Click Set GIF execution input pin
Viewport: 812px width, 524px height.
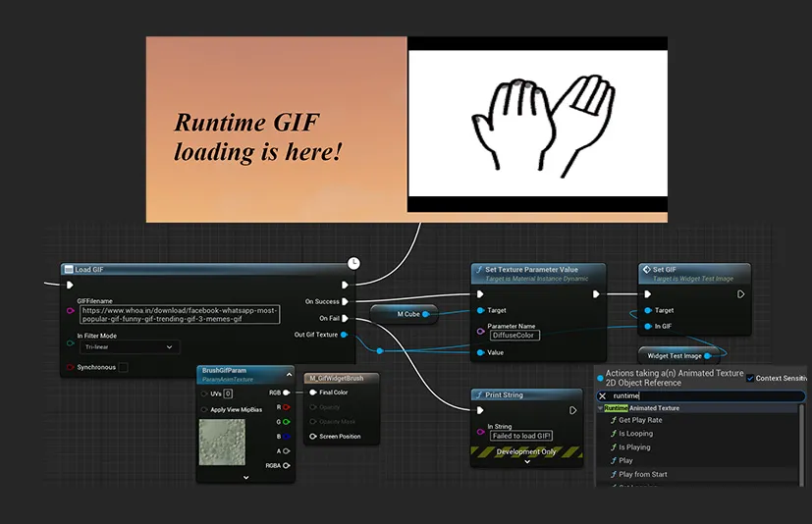647,294
